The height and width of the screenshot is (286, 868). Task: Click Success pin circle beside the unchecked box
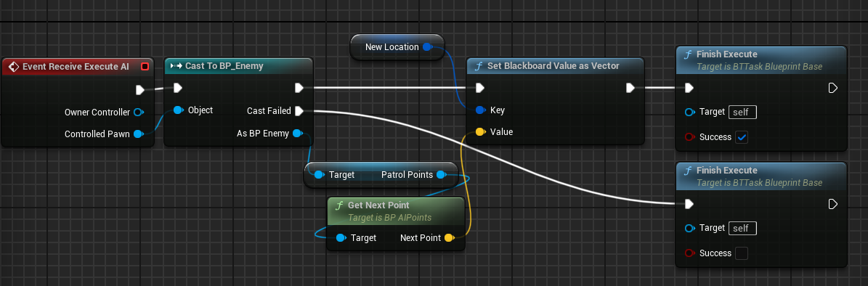click(x=690, y=253)
